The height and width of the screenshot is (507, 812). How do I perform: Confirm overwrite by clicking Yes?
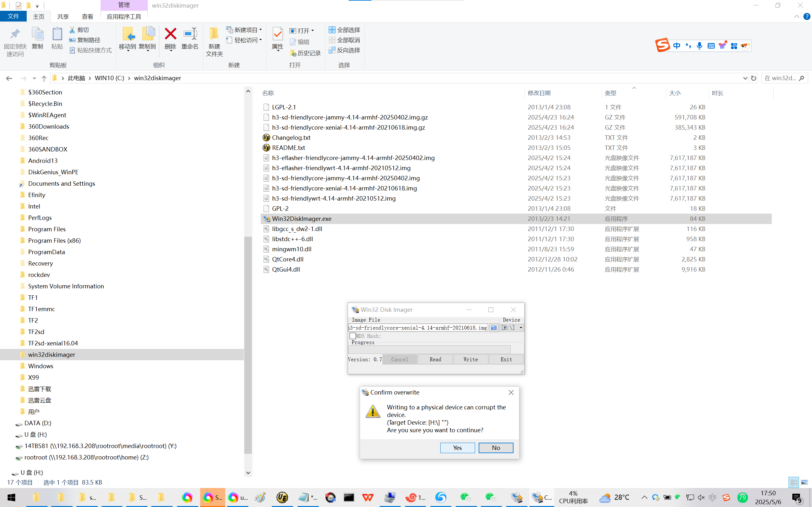pos(457,448)
